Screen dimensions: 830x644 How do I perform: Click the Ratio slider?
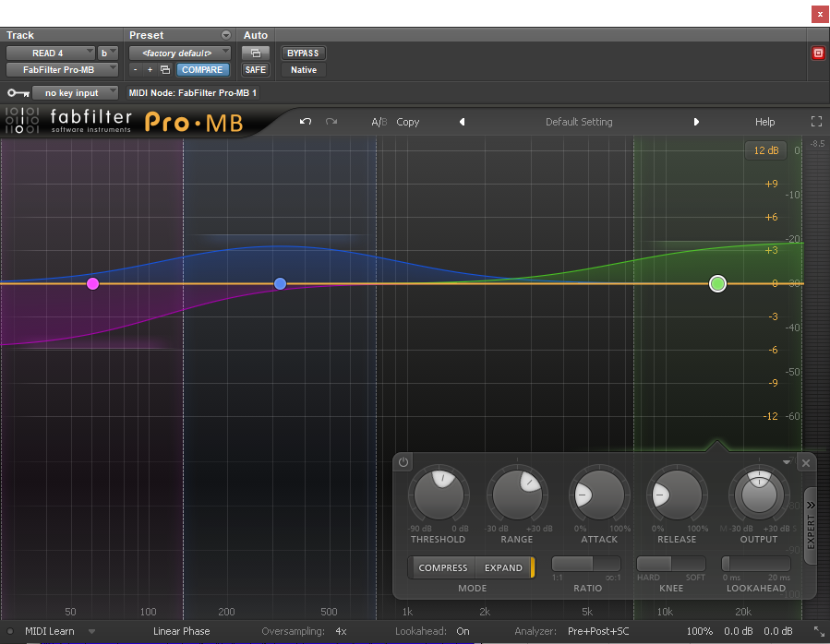(x=586, y=564)
